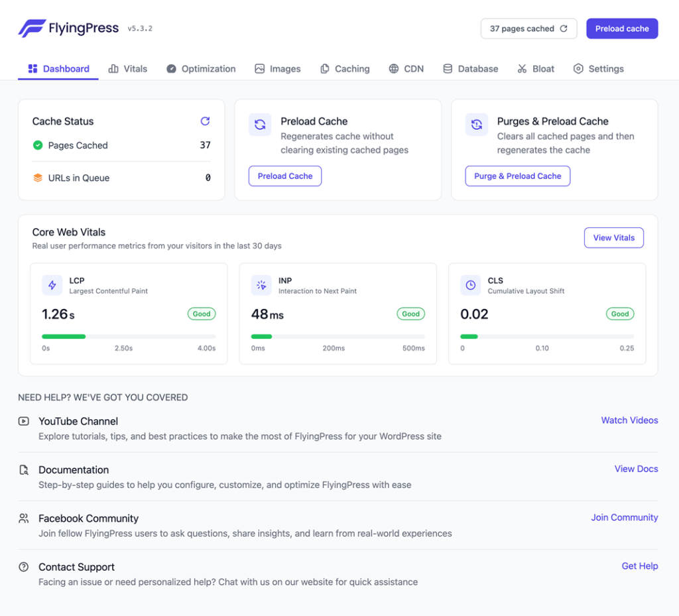
Task: Click the Documentation page icon
Action: (23, 469)
